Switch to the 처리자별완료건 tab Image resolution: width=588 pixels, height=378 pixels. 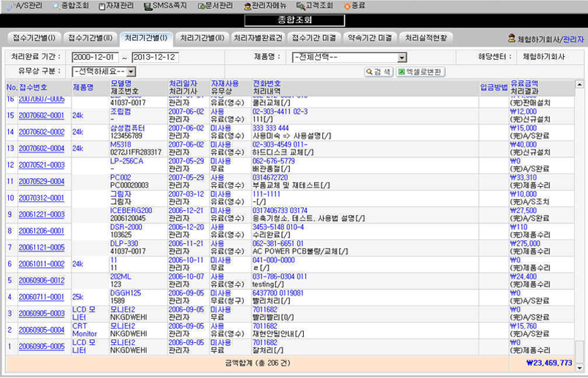[258, 38]
